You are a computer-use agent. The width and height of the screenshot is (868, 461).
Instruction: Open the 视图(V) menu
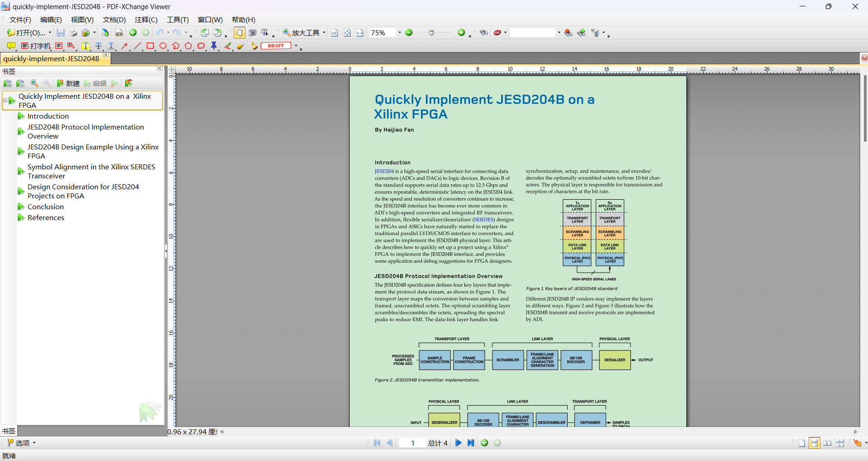[x=82, y=20]
